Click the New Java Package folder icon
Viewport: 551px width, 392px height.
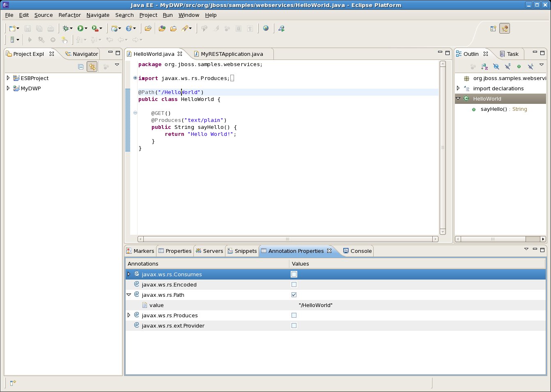coord(148,28)
